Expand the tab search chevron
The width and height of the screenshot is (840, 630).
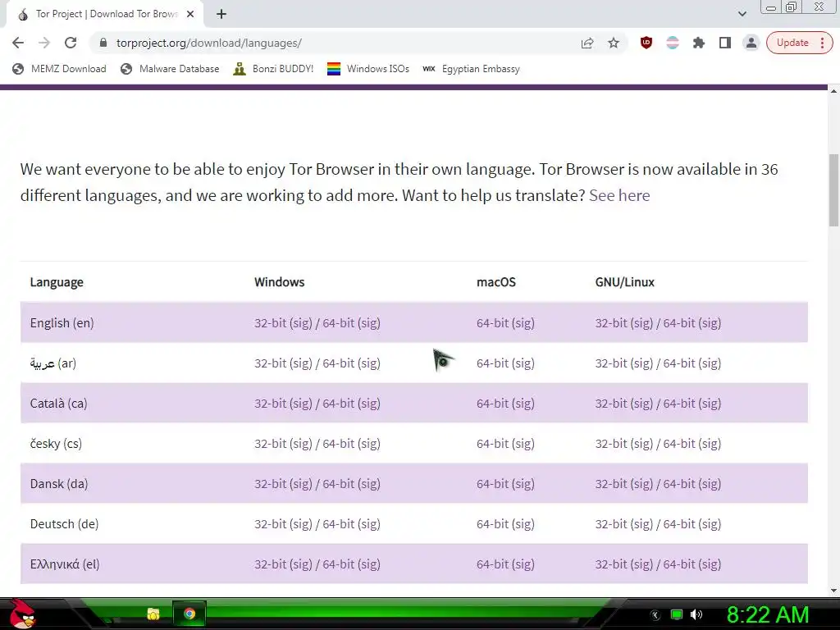pyautogui.click(x=742, y=14)
